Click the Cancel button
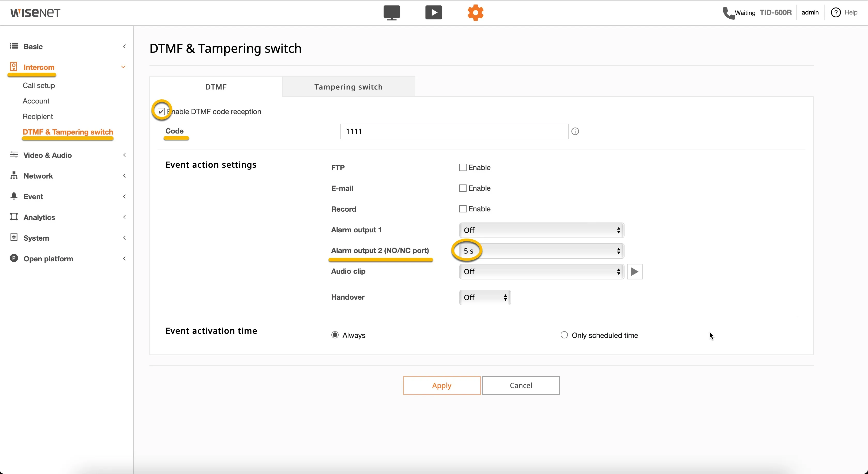 [x=521, y=385]
